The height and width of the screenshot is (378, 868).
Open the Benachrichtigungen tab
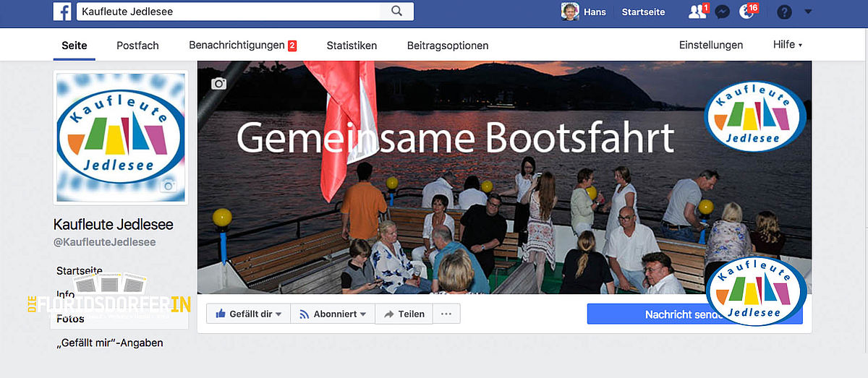[242, 45]
